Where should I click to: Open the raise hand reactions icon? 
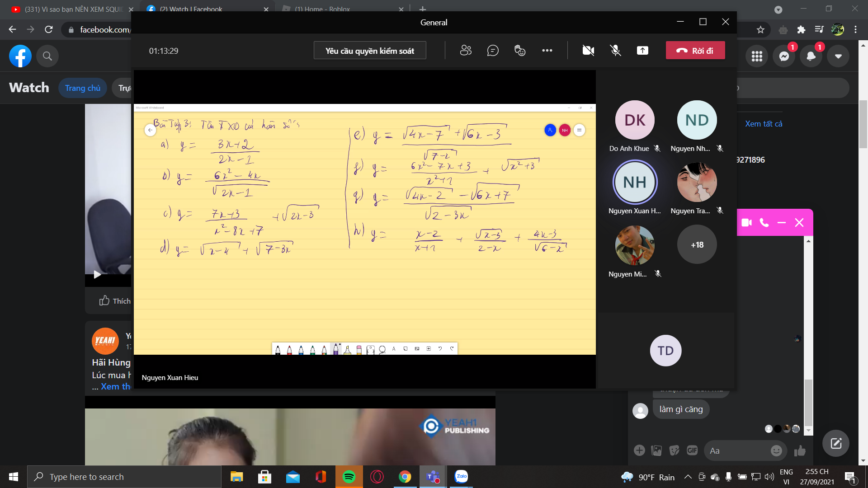click(520, 51)
